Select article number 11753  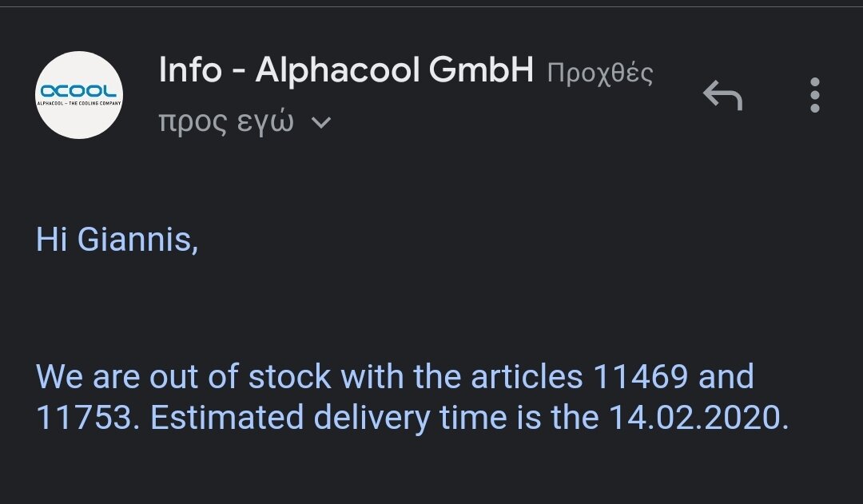tap(84, 417)
